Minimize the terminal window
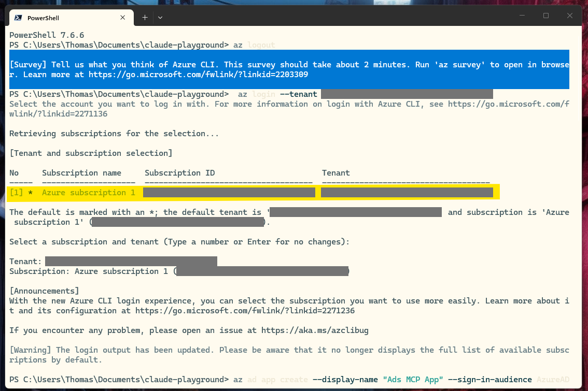 (522, 16)
